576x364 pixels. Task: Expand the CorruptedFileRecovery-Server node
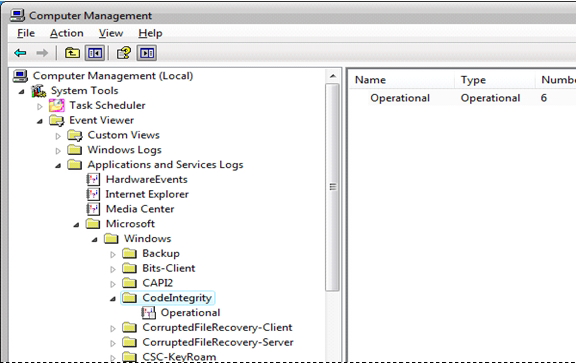pyautogui.click(x=113, y=343)
